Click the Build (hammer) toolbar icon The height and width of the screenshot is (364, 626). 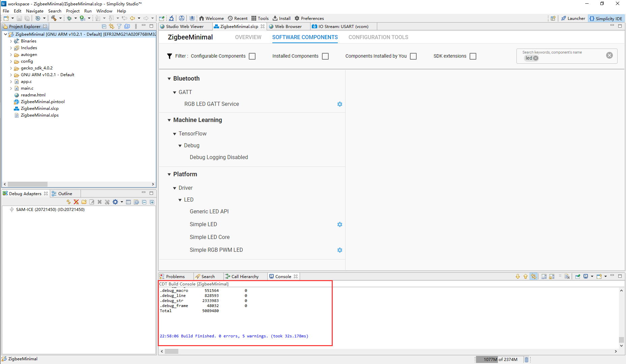[54, 18]
